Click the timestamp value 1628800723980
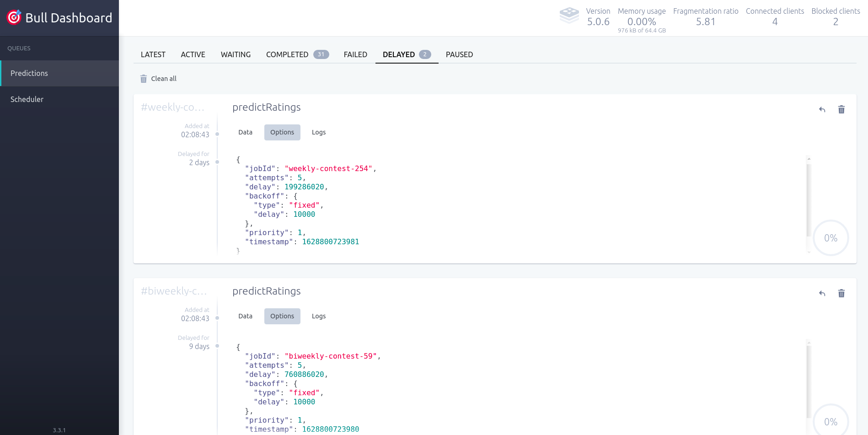 tap(331, 430)
